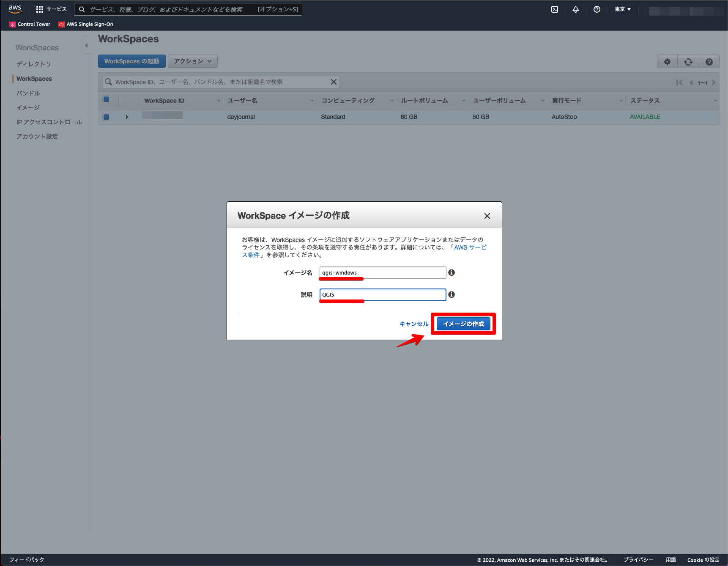The width and height of the screenshot is (728, 566).
Task: Toggle the select-all checkbox in table header
Action: [x=107, y=99]
